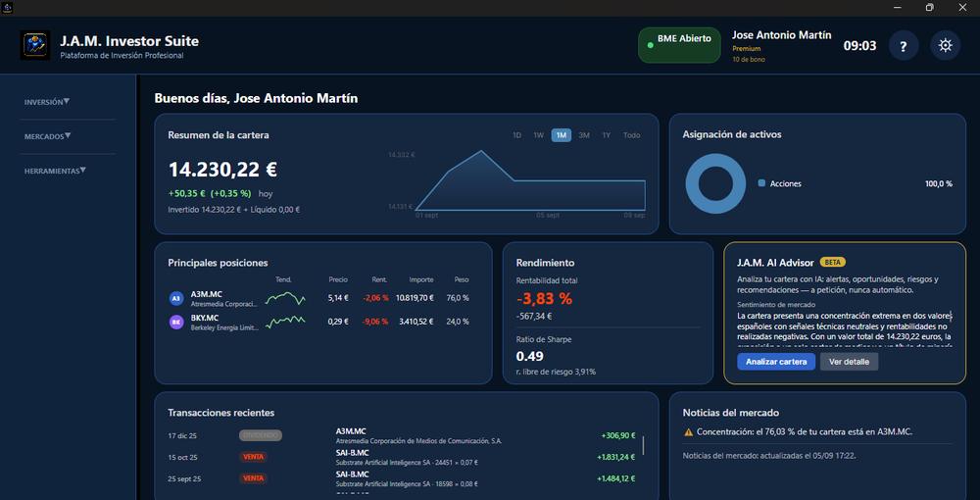Click the A3 avatar icon for A3M.MC
The width and height of the screenshot is (980, 500).
(176, 298)
